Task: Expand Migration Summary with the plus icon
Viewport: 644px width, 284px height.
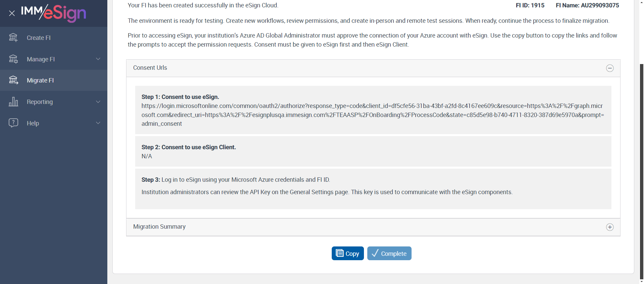Action: [610, 227]
